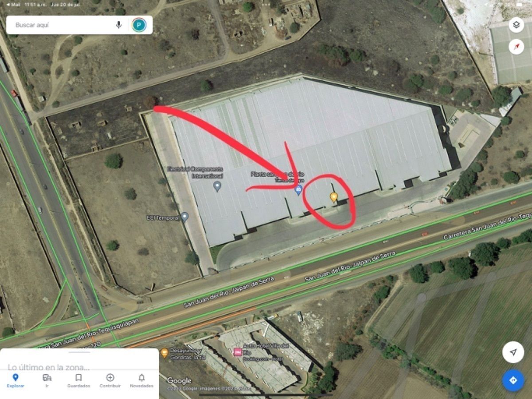The height and width of the screenshot is (399, 532).
Task: Open the Contribuir tab
Action: point(110,380)
